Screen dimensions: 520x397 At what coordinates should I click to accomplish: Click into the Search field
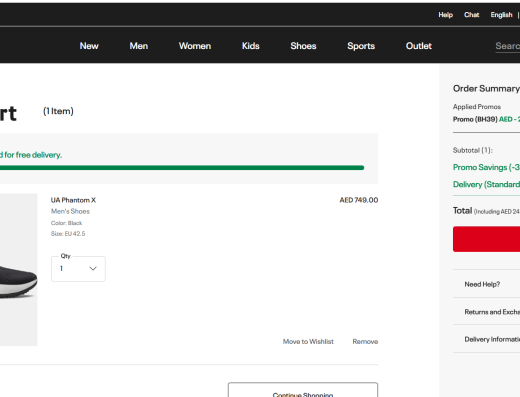coord(507,46)
